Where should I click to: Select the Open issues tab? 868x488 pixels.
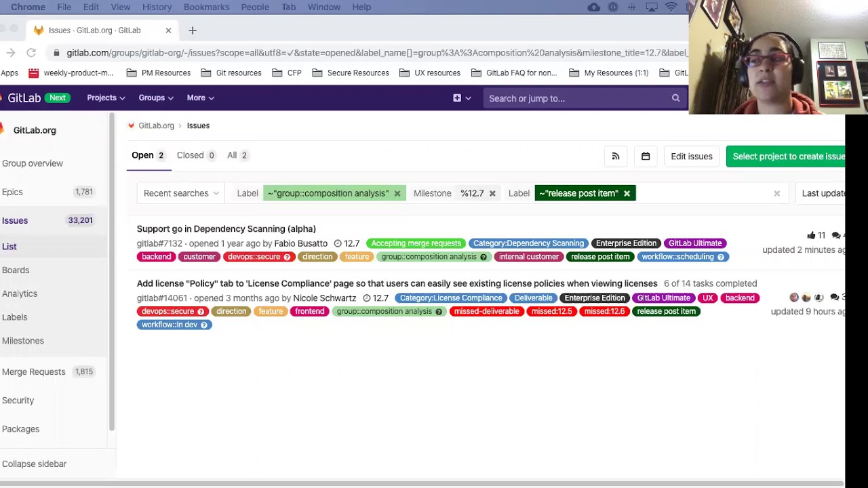[x=148, y=156]
